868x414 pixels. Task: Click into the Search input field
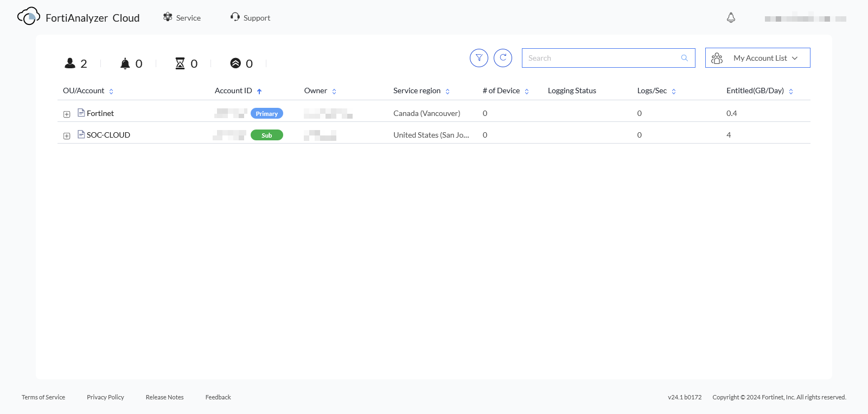(x=602, y=58)
